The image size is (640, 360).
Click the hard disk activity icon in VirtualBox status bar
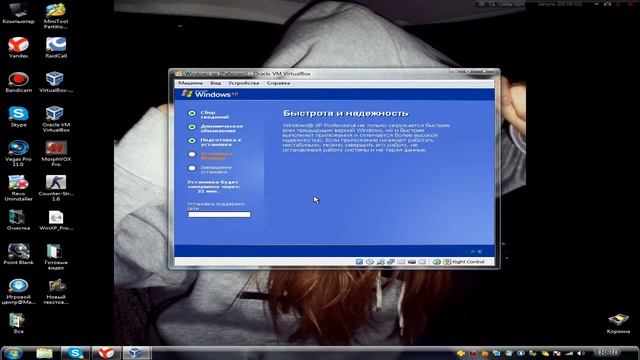click(359, 262)
